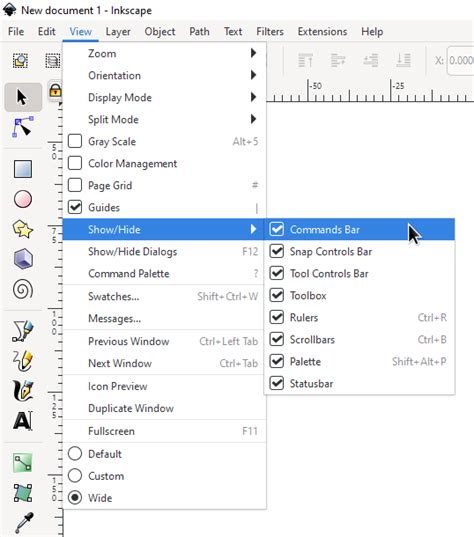The height and width of the screenshot is (537, 474).
Task: Select the 3D Box tool
Action: pos(23,259)
